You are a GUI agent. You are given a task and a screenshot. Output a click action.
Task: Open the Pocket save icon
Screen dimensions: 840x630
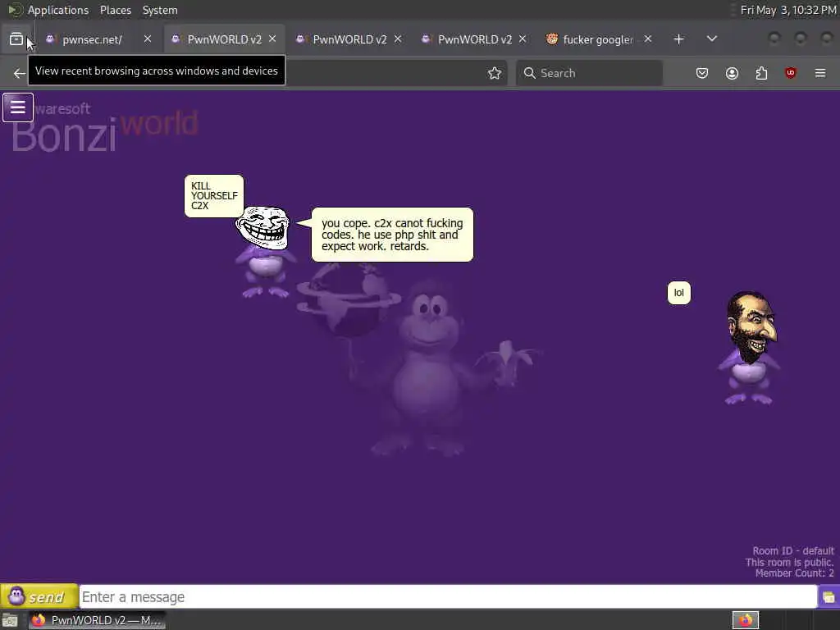pyautogui.click(x=702, y=73)
